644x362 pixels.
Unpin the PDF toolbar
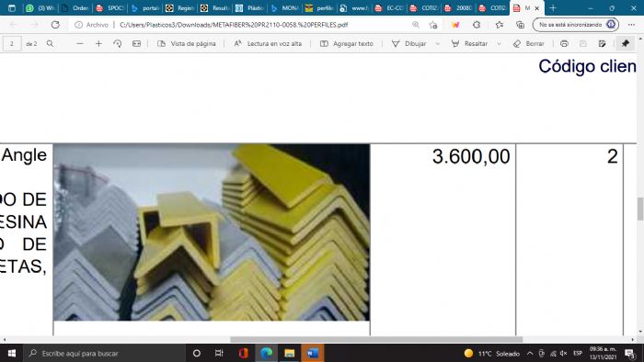(625, 43)
